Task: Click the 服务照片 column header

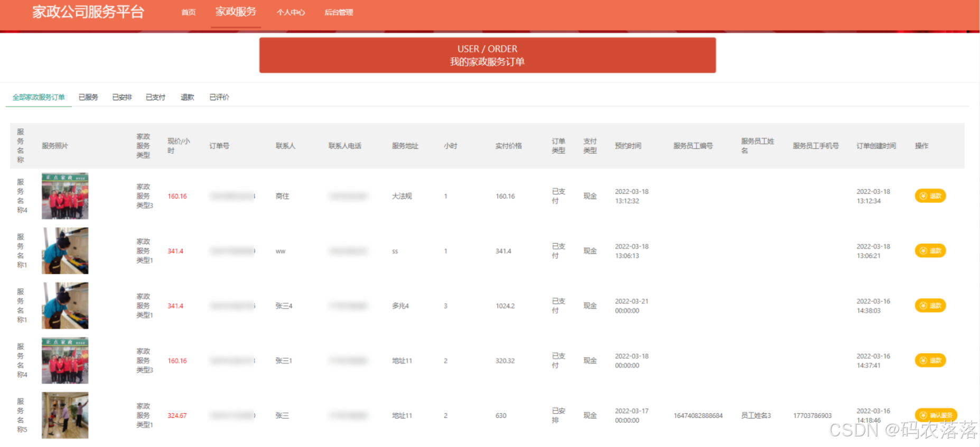Action: (x=55, y=146)
